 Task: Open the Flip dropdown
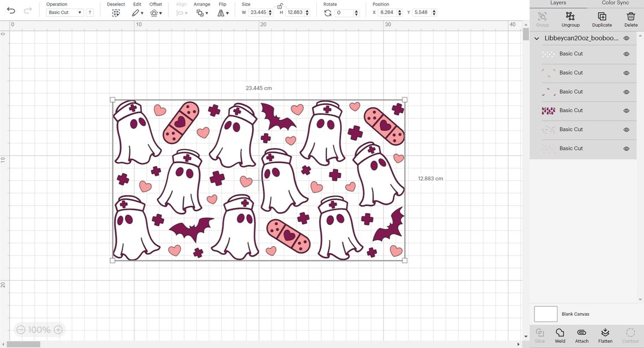[223, 12]
